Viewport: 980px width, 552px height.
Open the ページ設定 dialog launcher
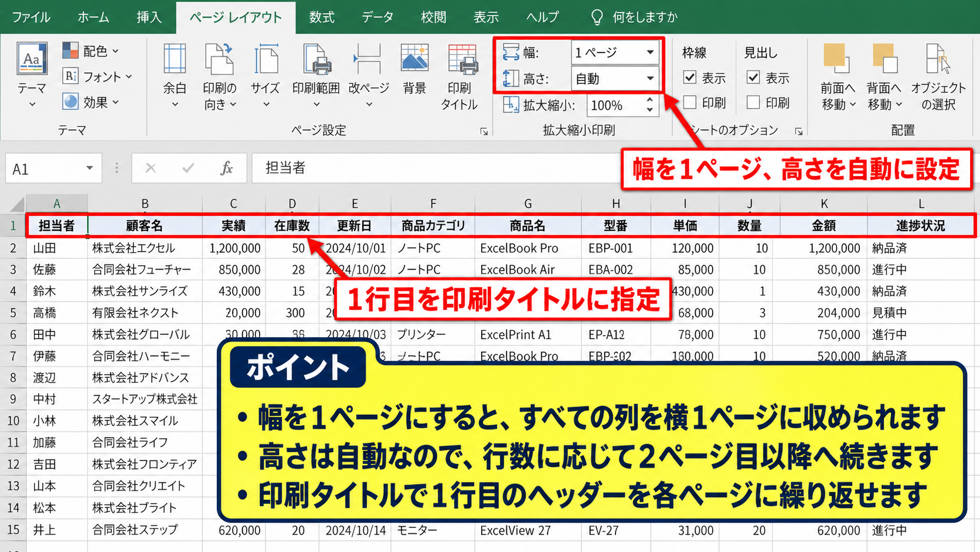tap(484, 131)
